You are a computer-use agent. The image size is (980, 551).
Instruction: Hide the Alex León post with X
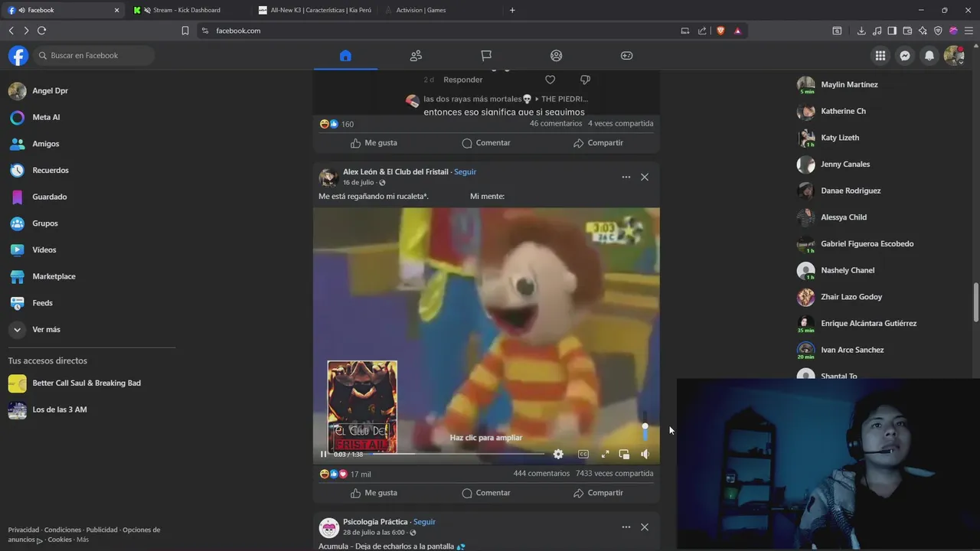645,177
